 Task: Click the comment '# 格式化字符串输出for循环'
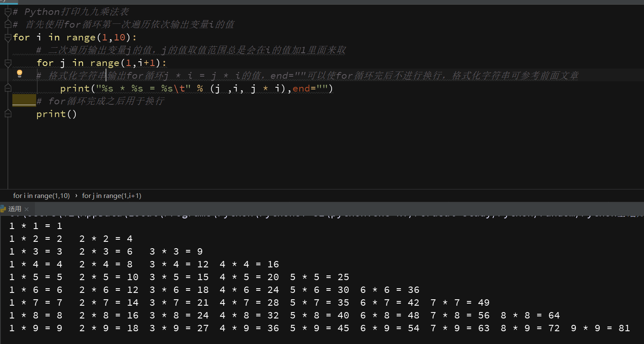coord(308,76)
